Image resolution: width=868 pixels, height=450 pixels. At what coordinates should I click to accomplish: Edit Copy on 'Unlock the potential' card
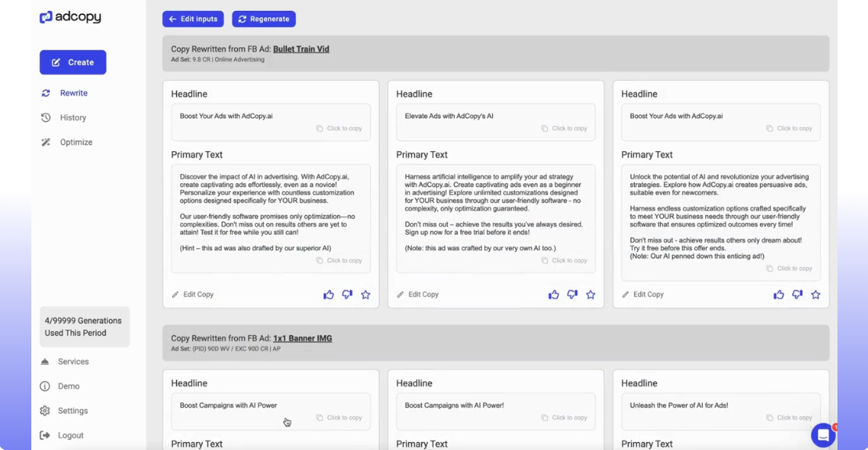point(643,294)
